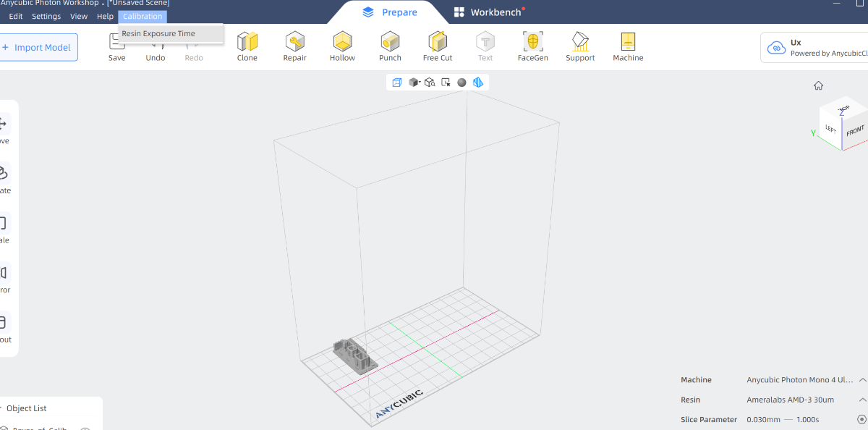Open the Settings menu

[x=46, y=16]
